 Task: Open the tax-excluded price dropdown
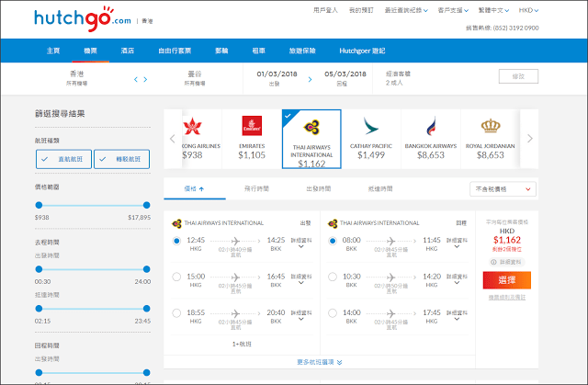click(503, 189)
